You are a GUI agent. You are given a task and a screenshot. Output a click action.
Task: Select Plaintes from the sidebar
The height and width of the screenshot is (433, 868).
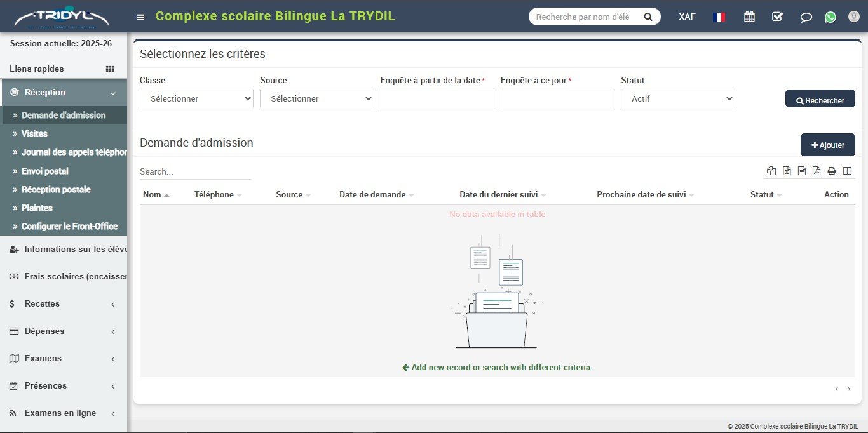point(37,208)
